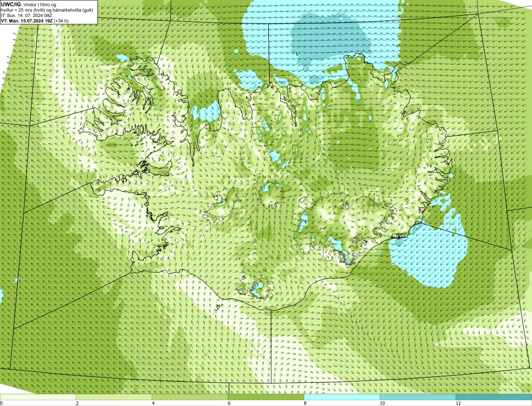Select the palest 0–2 color bar segment

[38, 397]
